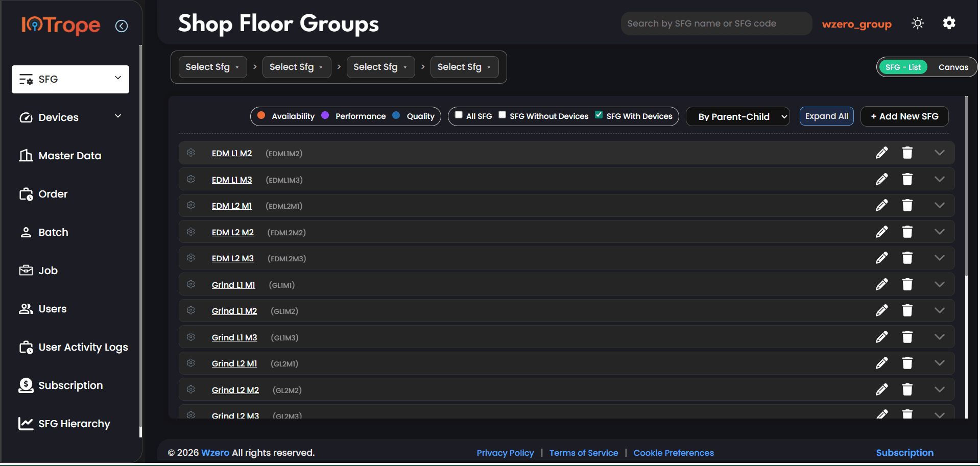The image size is (980, 466).
Task: Toggle light theme using the sun icon
Action: coord(918,23)
